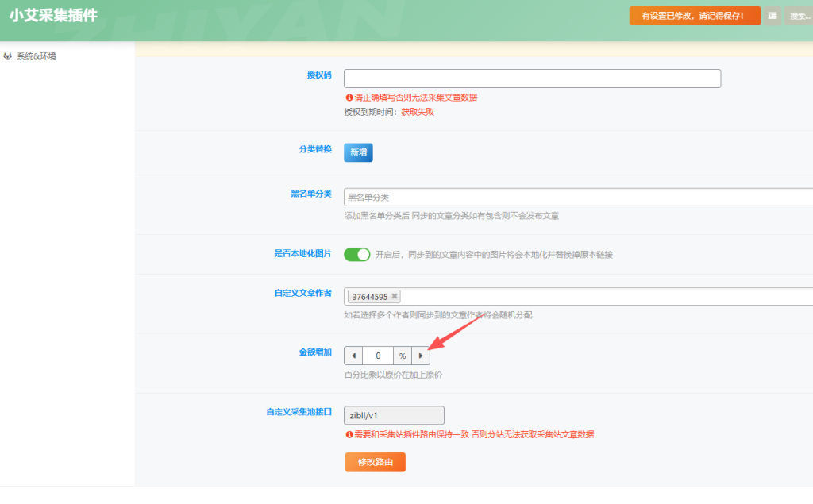This screenshot has width=813, height=504.
Task: Click the list icon in the header
Action: click(772, 16)
